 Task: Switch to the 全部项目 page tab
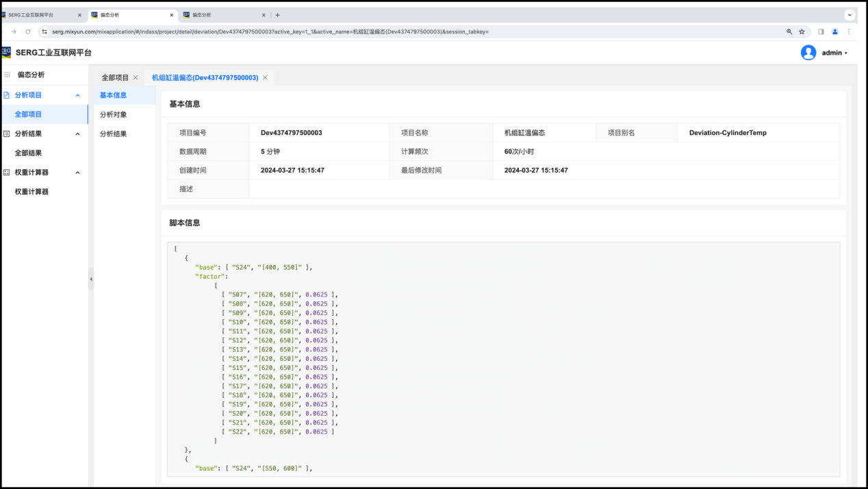pos(115,78)
